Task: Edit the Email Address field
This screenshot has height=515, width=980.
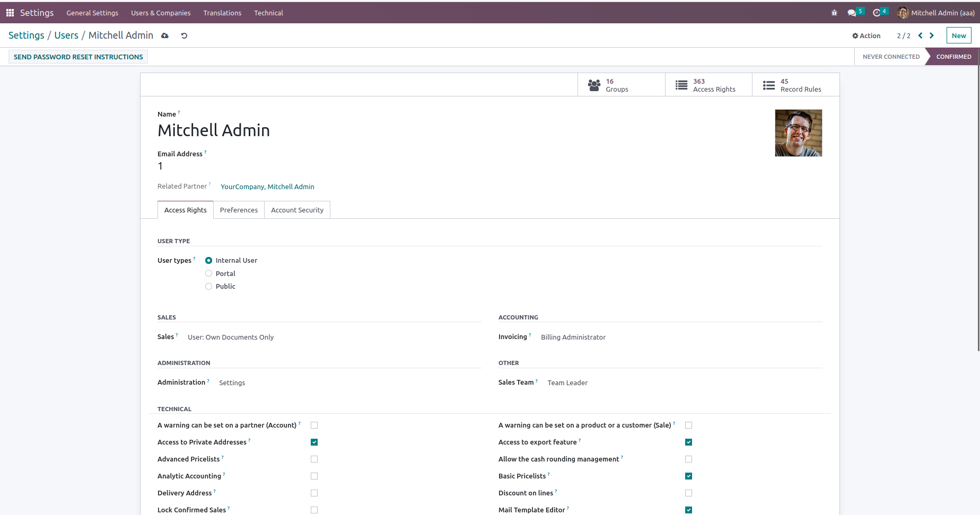Action: click(160, 166)
